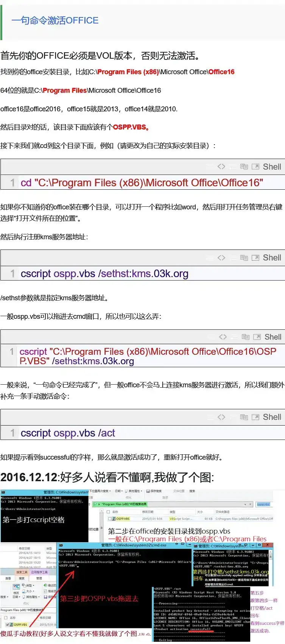Copy the cscript ospp.vbs /act command

(x=244, y=417)
